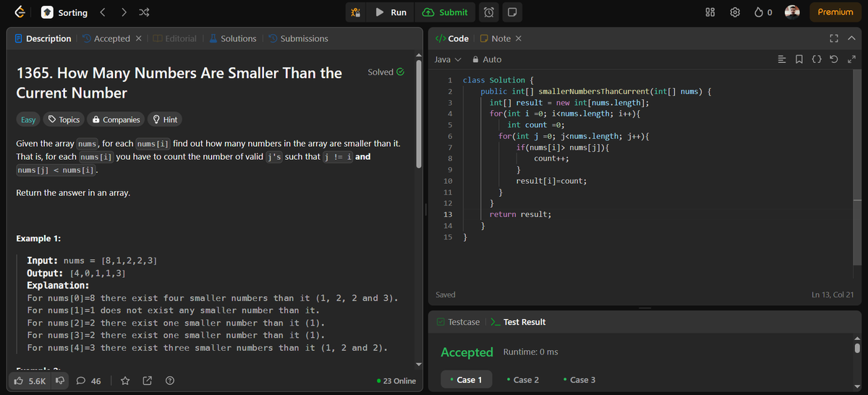Click the Saved status text
Image resolution: width=868 pixels, height=395 pixels.
pos(446,294)
